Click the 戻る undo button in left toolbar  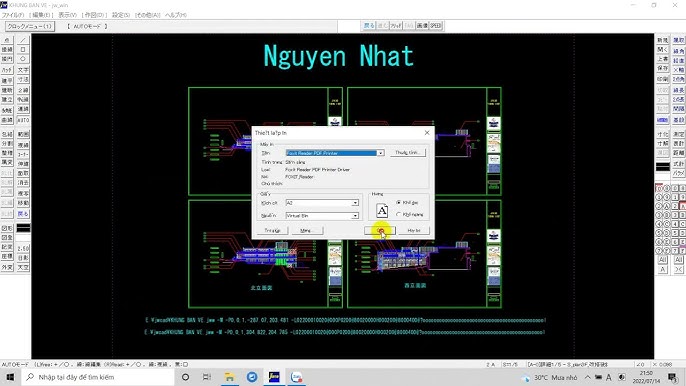[23, 214]
